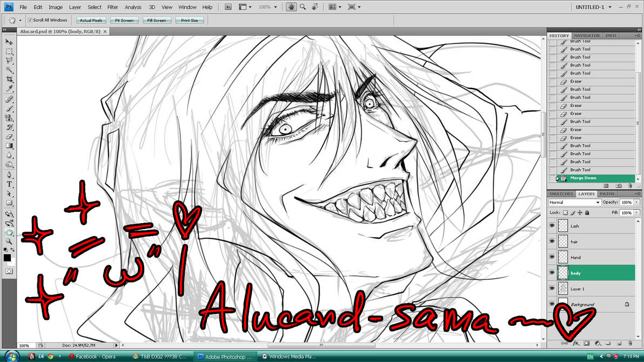The height and width of the screenshot is (362, 644).
Task: Open the layer style fx menu
Action: pos(575,343)
